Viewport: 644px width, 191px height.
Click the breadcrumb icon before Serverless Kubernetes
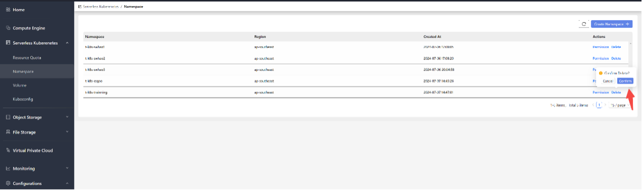click(x=80, y=7)
